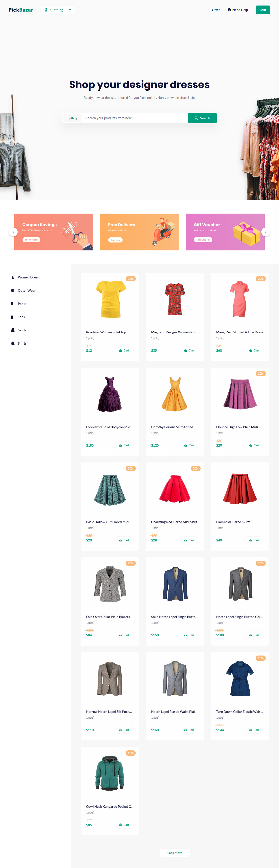Screen dimensions: 279x868
Task: Open purple Forever 21 gown image
Action: [110, 394]
